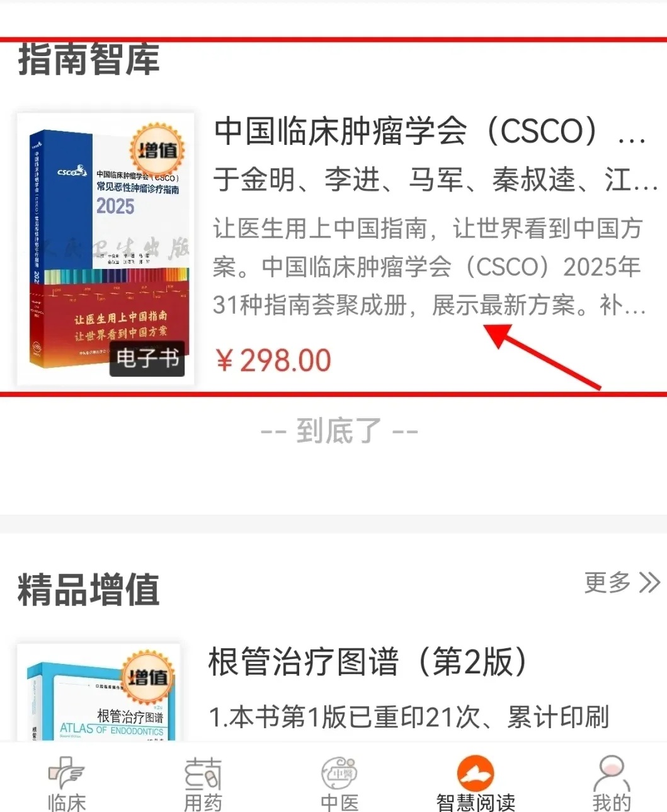Tap the 电子书 label on book cover

point(147,358)
